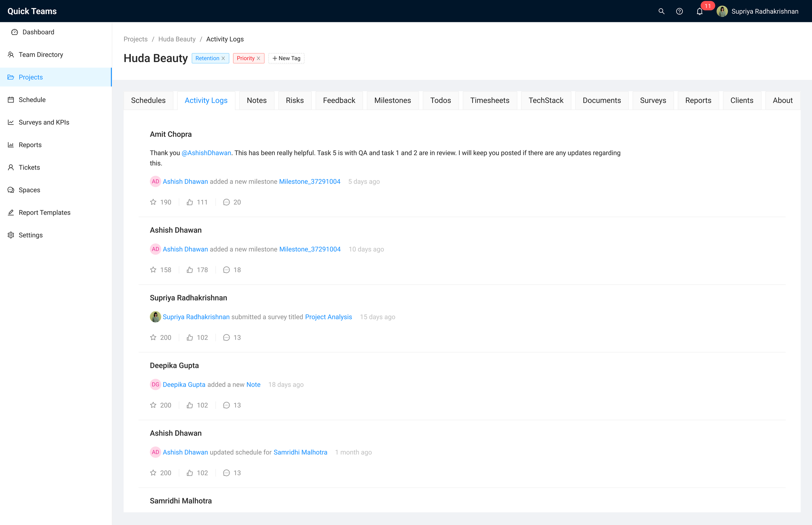
Task: Open the Project Analysis survey link
Action: pyautogui.click(x=328, y=317)
